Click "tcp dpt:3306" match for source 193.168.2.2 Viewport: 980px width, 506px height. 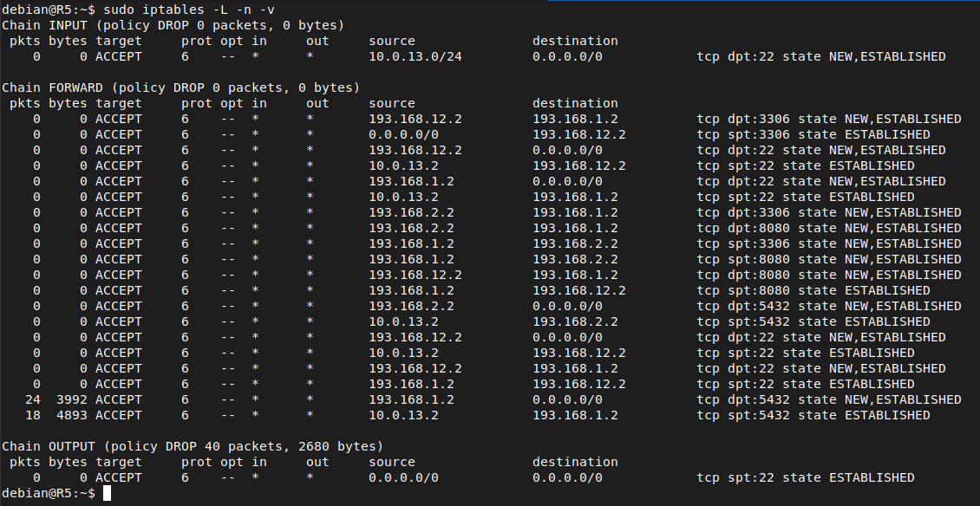tap(743, 212)
